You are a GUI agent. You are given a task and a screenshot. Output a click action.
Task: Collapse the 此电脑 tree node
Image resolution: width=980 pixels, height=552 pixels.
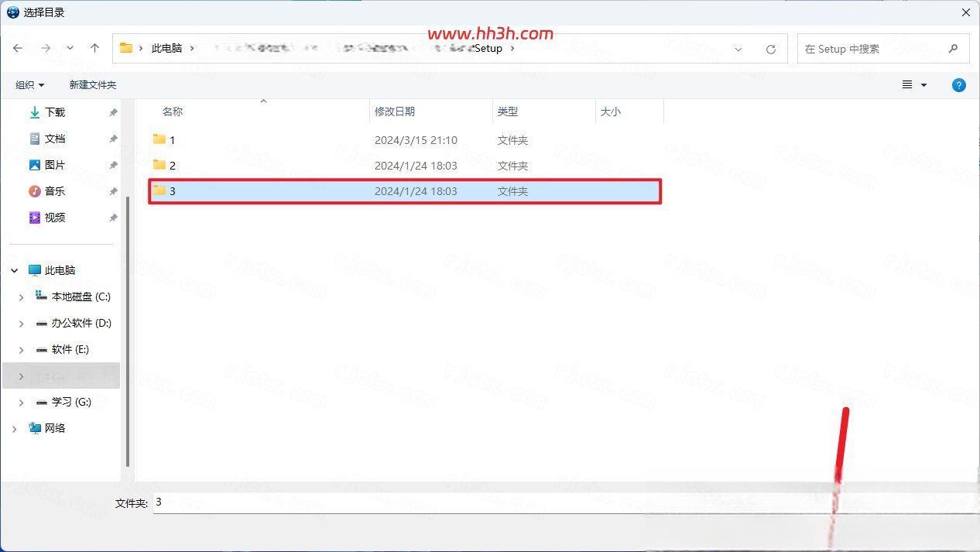(15, 270)
